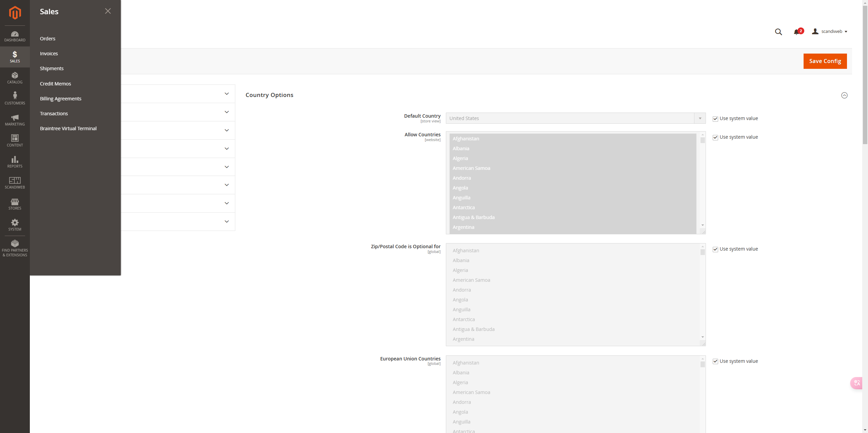Open the System gear menu
This screenshot has width=868, height=433.
15,225
